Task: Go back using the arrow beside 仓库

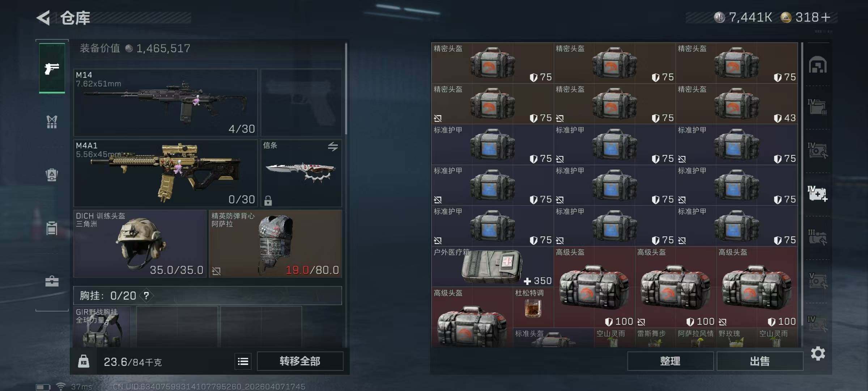Action: point(43,18)
